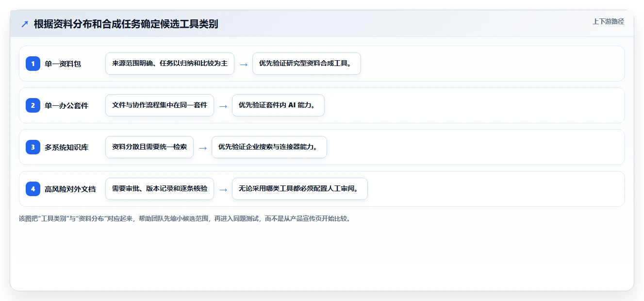Click the footer note starting 该图把“工具类别”

point(184,218)
